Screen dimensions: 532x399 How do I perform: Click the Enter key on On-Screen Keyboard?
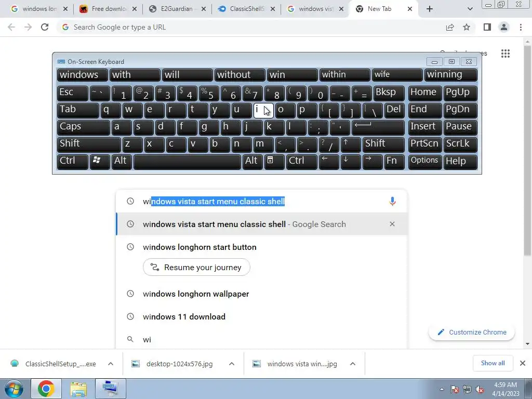click(x=378, y=127)
